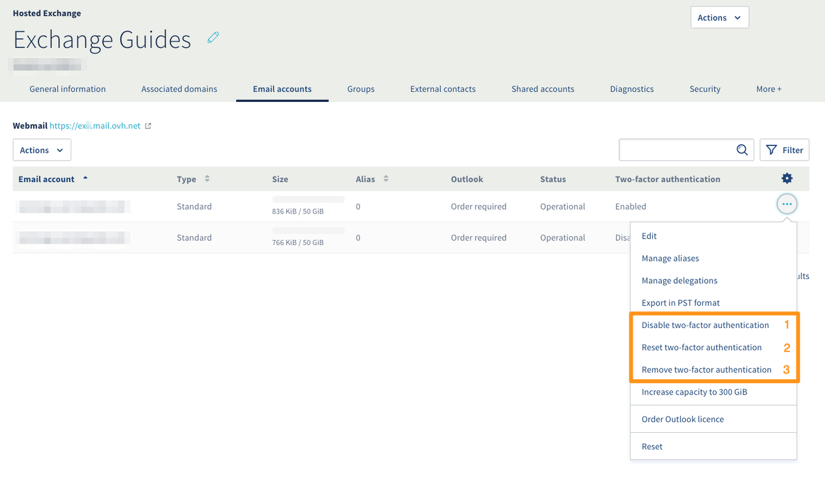
Task: Switch to the Associated domains tab
Action: coord(179,89)
